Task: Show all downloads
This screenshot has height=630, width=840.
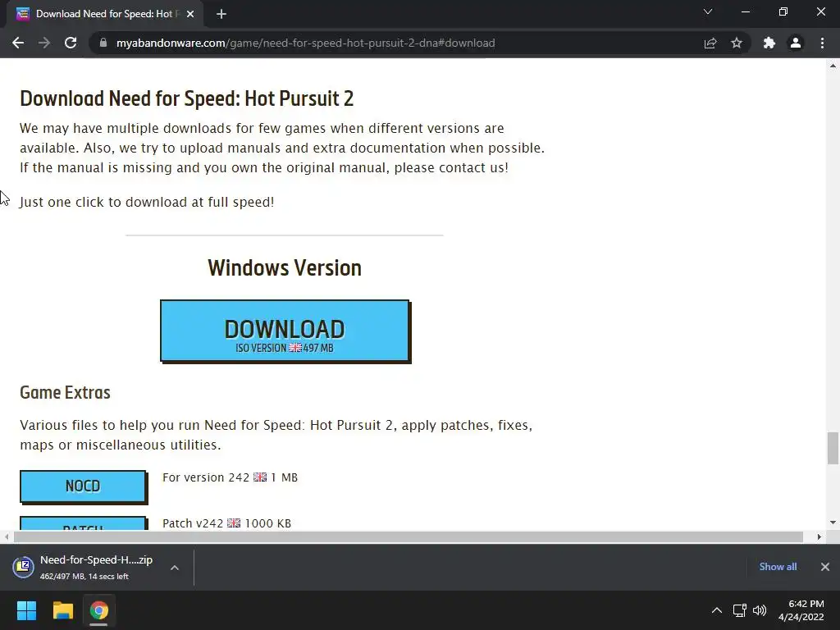Action: pos(778,567)
